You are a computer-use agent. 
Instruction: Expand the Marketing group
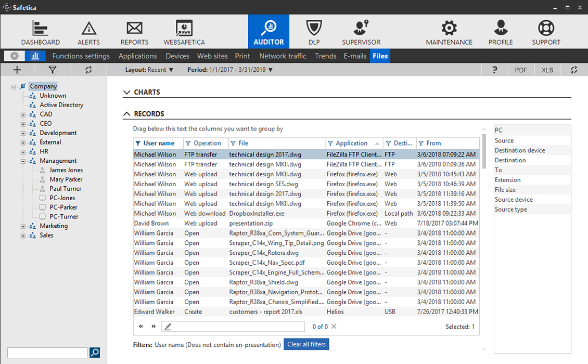[23, 226]
